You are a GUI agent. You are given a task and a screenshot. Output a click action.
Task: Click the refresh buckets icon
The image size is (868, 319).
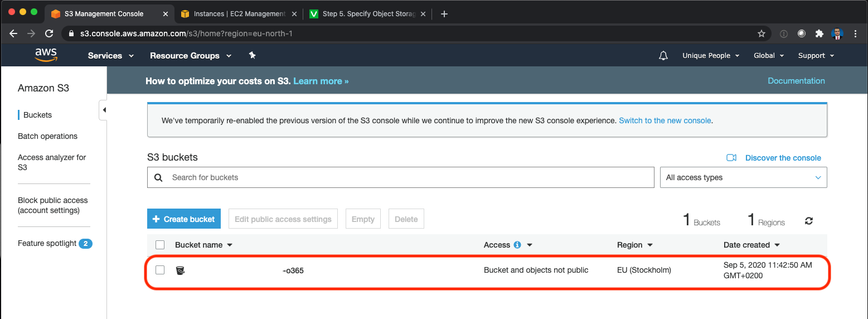809,221
